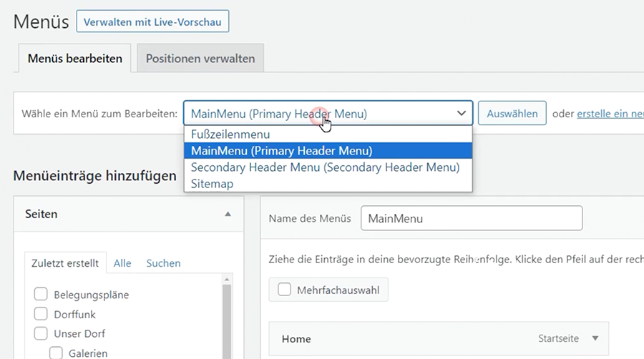Check the Galerien sub-page checkbox
The image size is (644, 359).
pyautogui.click(x=56, y=353)
